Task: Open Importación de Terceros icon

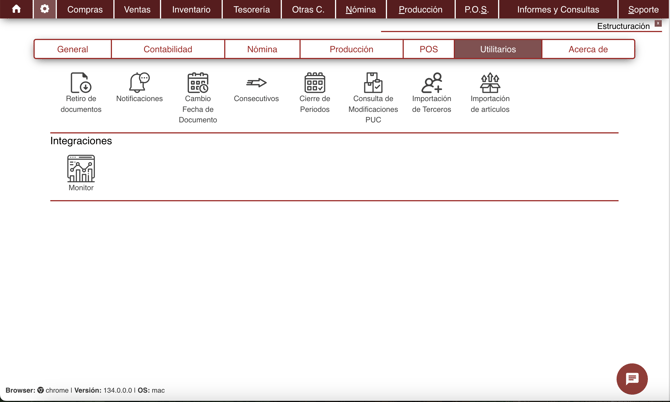Action: click(432, 82)
